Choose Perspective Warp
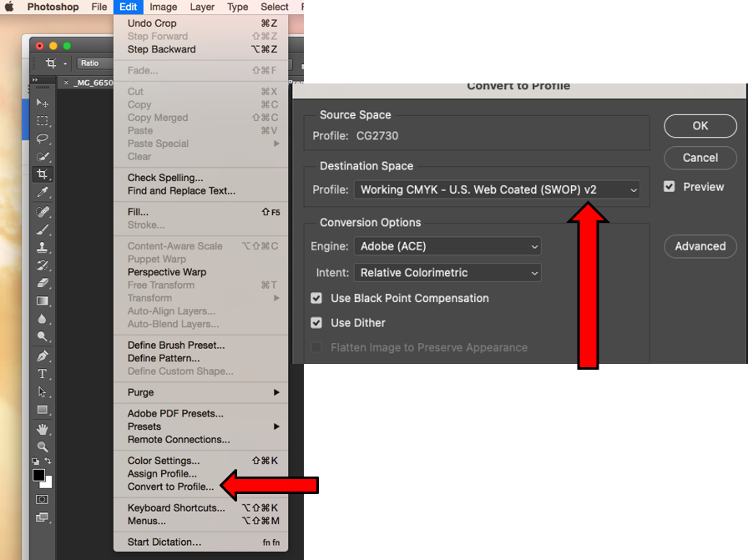Image resolution: width=748 pixels, height=560 pixels. 201,272
